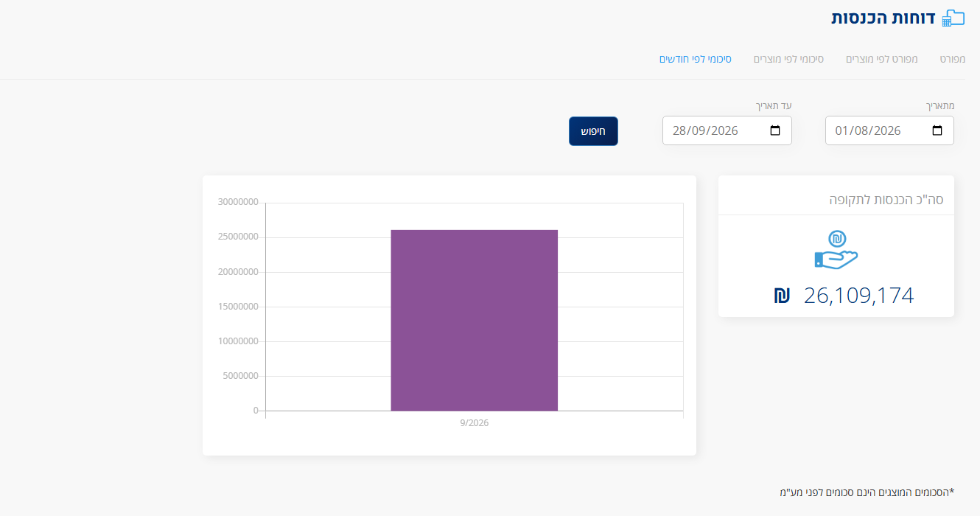
Task: Click the shekel currency symbol next to the total
Action: (x=782, y=296)
